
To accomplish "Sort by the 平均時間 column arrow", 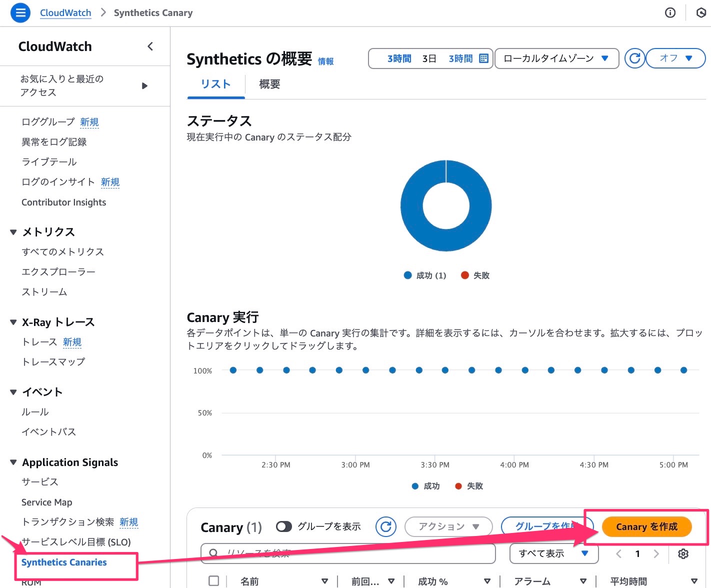I will [x=694, y=581].
